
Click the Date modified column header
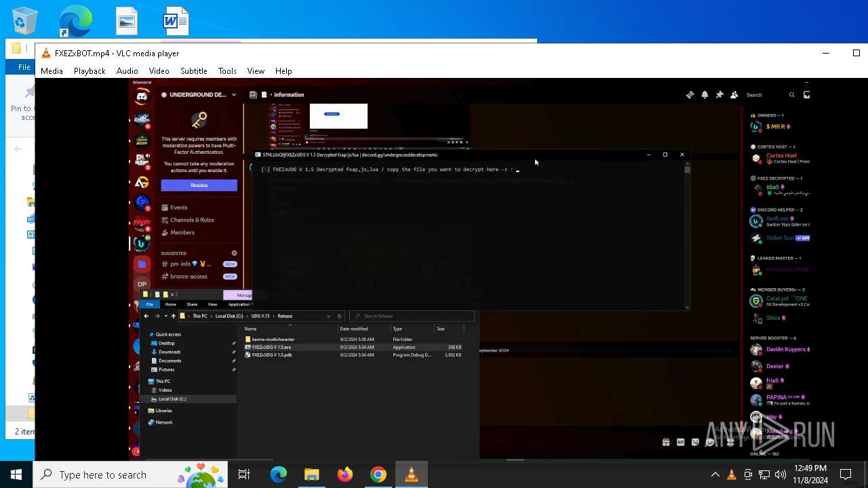click(x=354, y=329)
